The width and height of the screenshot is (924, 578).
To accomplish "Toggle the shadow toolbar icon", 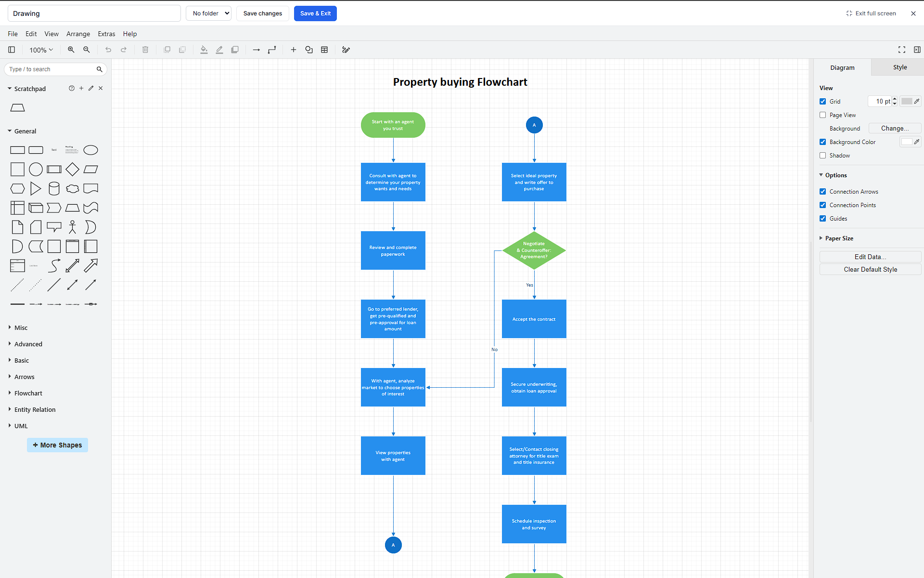I will click(235, 50).
